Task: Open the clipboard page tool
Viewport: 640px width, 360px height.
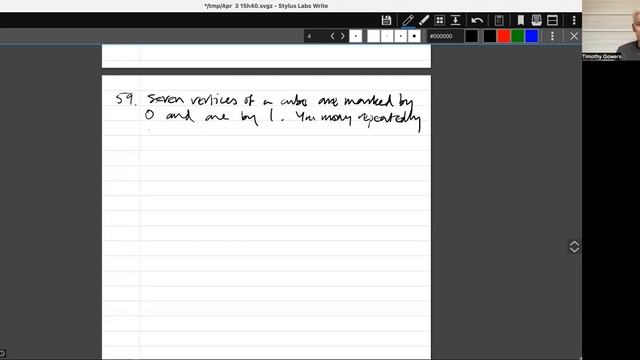Action: (x=499, y=20)
